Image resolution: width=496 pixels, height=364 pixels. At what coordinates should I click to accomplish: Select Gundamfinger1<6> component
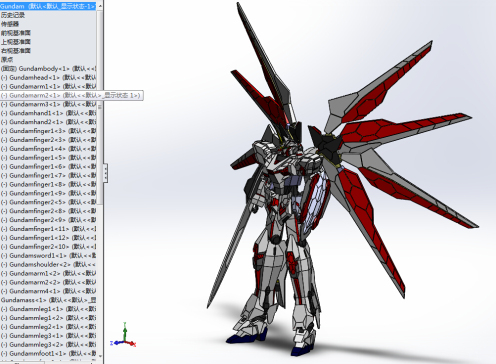pyautogui.click(x=48, y=166)
